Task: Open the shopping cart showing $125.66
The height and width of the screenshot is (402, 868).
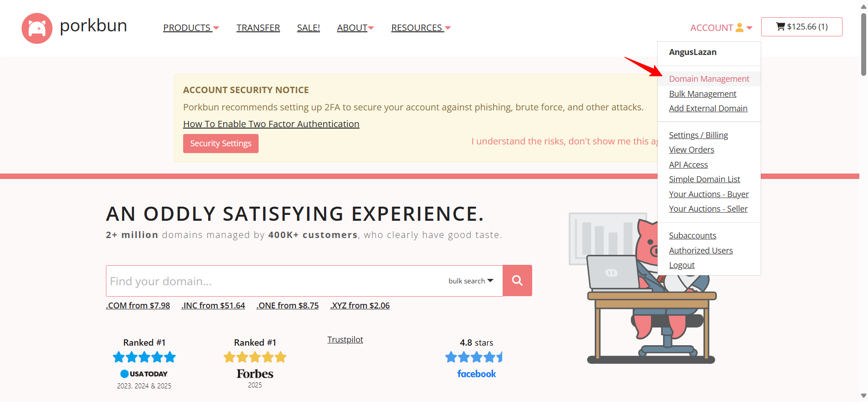Action: tap(802, 27)
